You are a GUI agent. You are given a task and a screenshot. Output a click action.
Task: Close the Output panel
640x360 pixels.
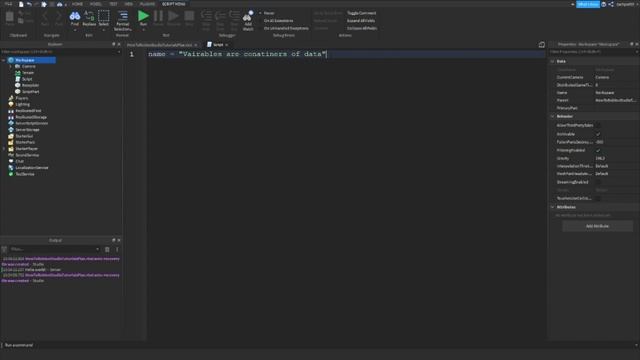(119, 240)
